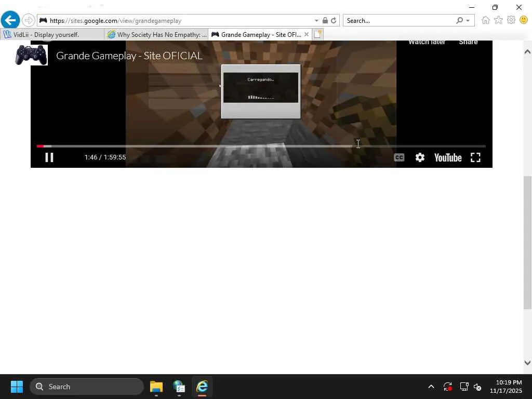Click the taskbar Search box
The image size is (532, 399).
(87, 387)
